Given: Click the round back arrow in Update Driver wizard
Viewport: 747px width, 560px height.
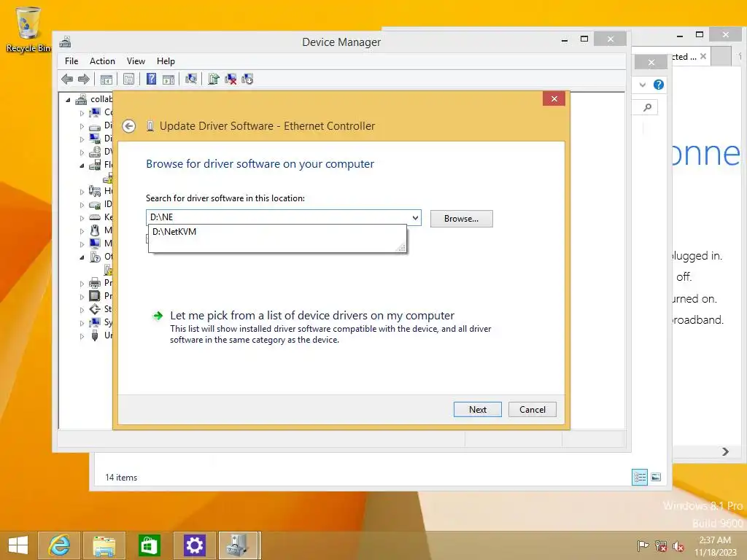Looking at the screenshot, I should tap(128, 126).
